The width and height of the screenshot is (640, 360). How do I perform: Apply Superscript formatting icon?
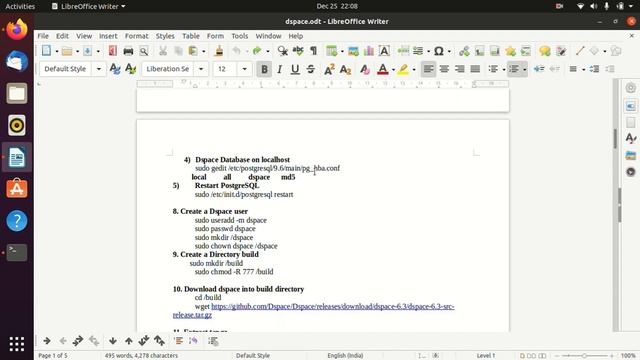pos(329,69)
